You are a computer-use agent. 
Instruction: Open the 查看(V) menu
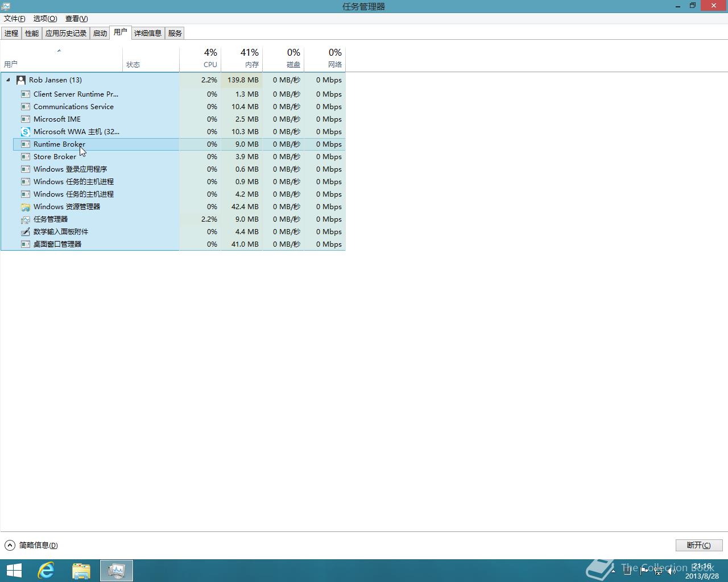[x=76, y=19]
